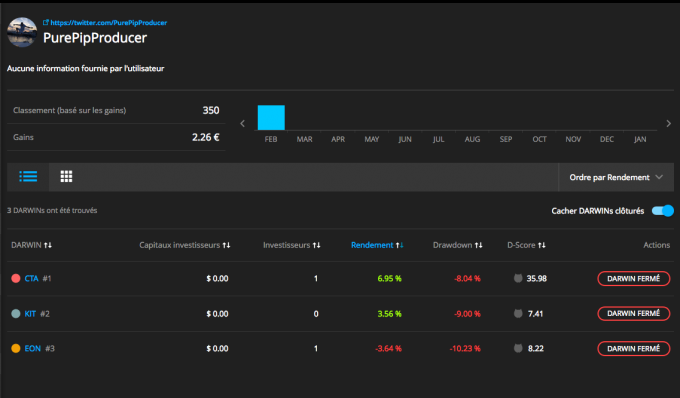Go to previous months with left chevron
The height and width of the screenshot is (398, 680).
[242, 124]
